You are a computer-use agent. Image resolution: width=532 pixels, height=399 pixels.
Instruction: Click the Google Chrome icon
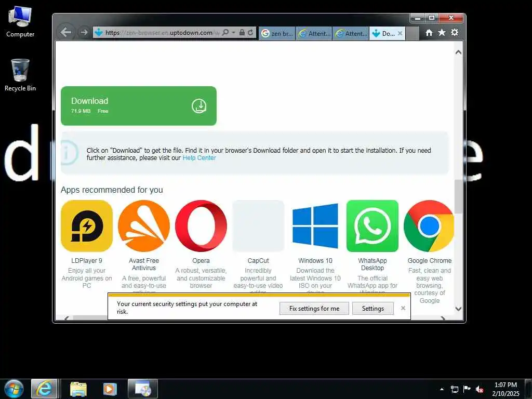click(x=429, y=226)
